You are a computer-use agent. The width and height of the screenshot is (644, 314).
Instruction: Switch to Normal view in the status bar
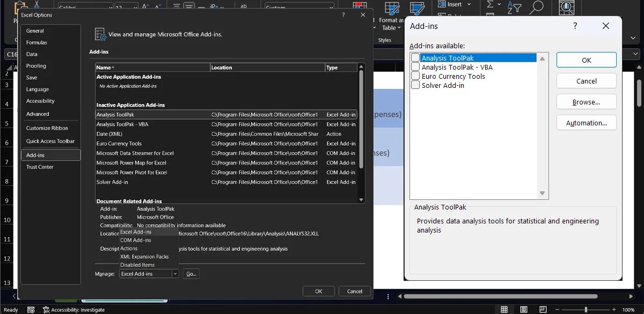point(503,309)
